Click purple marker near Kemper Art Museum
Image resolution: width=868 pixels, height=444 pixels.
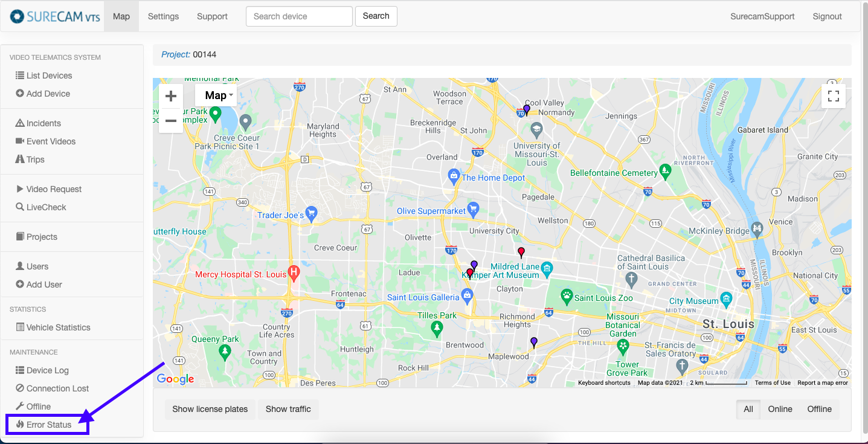[x=474, y=265]
